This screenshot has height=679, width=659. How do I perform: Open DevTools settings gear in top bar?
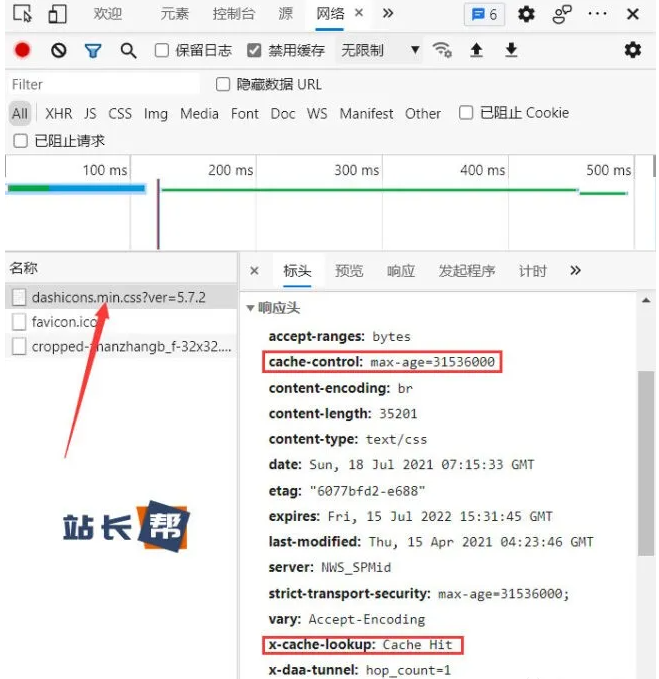pos(526,14)
